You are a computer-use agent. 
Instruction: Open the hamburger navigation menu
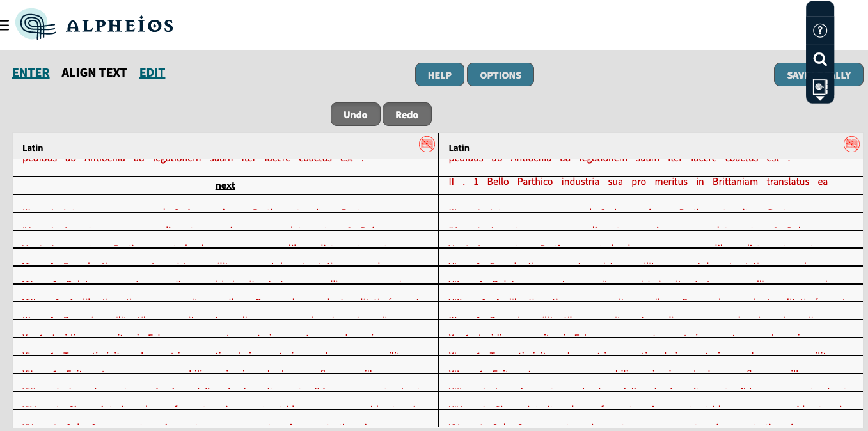[x=5, y=25]
